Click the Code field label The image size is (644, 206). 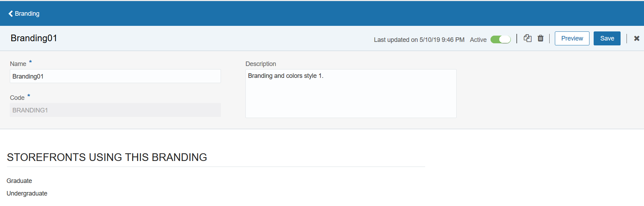[17, 98]
